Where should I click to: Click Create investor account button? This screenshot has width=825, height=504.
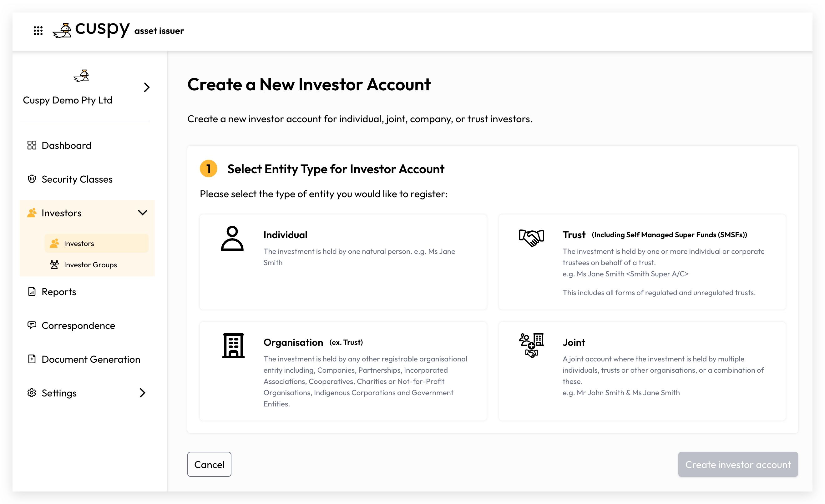point(738,465)
